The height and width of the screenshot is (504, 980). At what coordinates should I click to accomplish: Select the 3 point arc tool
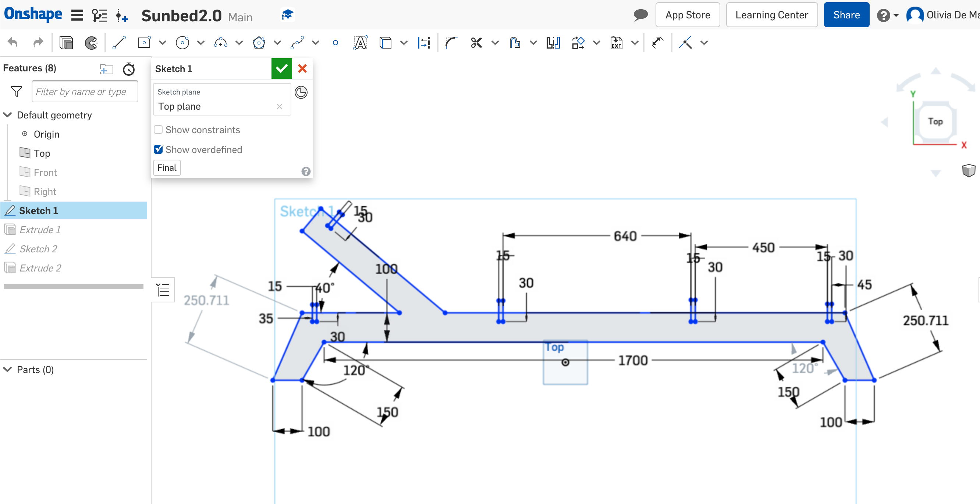tap(221, 43)
